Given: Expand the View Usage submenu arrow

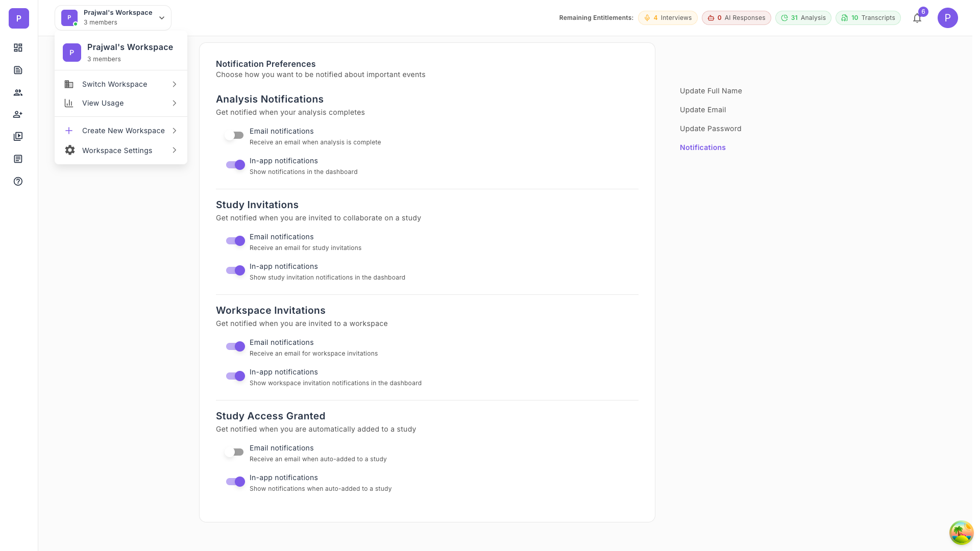Looking at the screenshot, I should click(174, 103).
